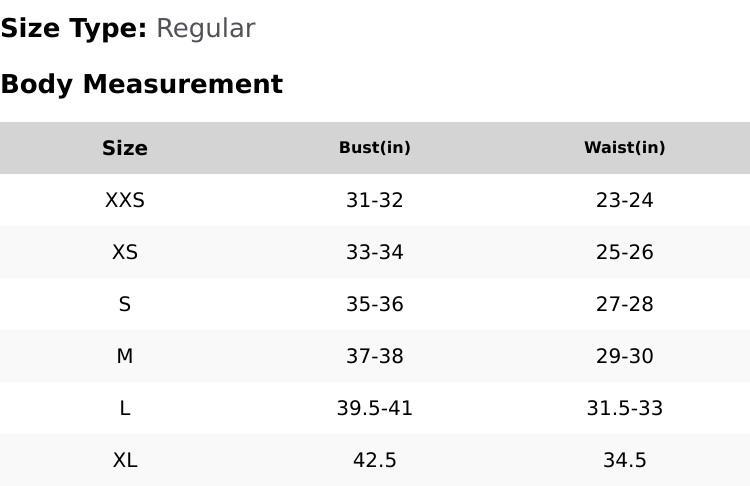
Task: Click the Size column header
Action: (125, 148)
